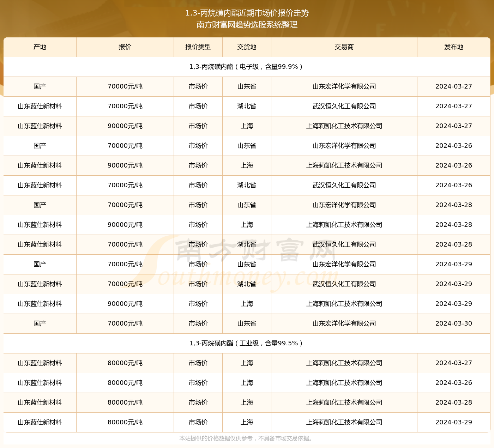This screenshot has height=448, width=494.
Task: Click date 2024-03-26 in the 80000元/吨 row
Action: (454, 383)
